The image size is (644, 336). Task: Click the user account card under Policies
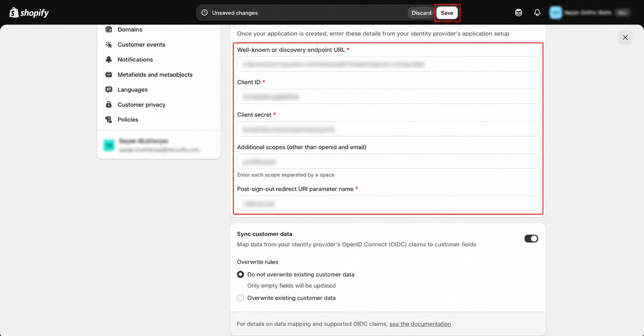(159, 145)
